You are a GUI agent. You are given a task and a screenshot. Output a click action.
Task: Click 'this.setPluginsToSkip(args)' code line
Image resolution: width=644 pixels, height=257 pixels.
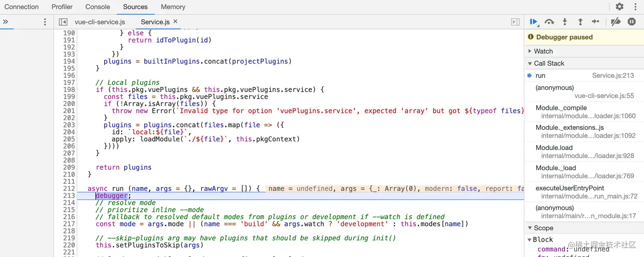149,245
